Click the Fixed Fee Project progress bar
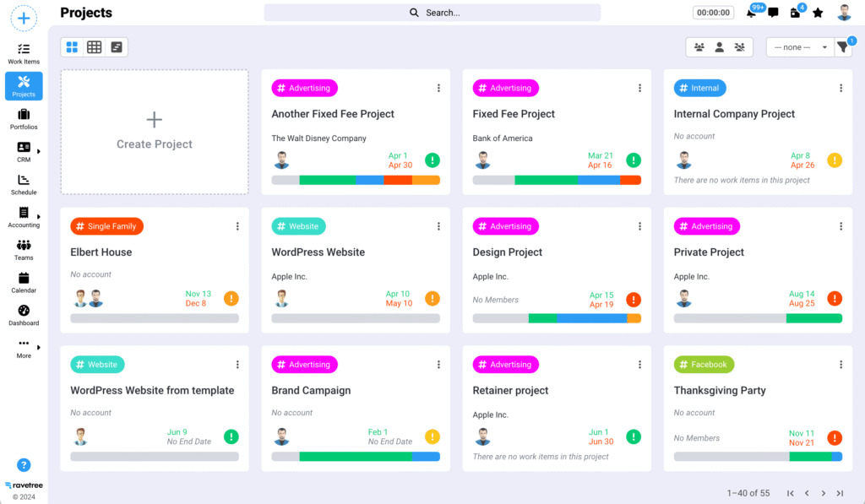Viewport: 865px width, 504px height. point(557,180)
